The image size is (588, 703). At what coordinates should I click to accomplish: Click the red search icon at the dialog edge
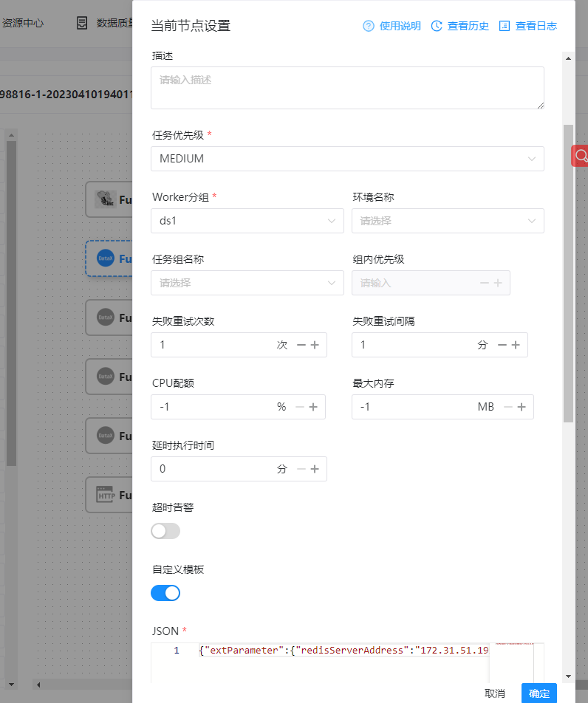pos(581,156)
